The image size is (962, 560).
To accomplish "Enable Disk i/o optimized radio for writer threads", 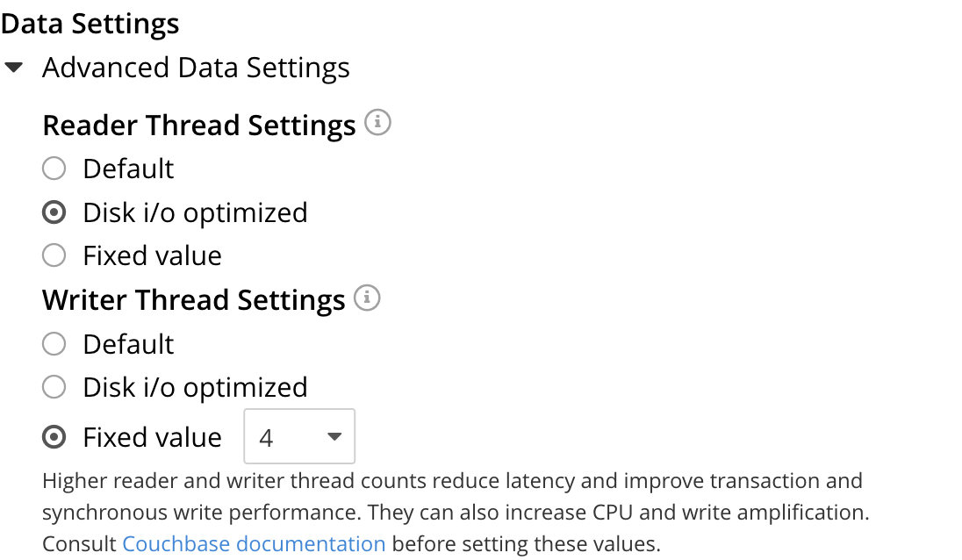I will tap(54, 387).
